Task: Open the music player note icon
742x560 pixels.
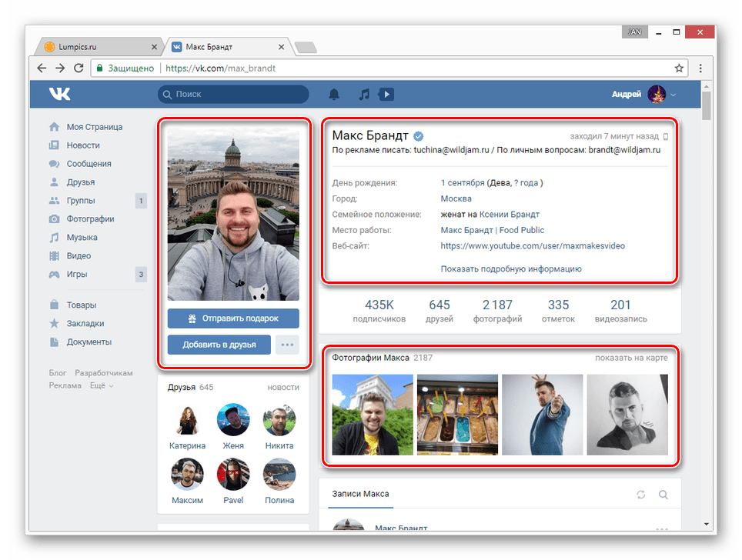Action: 364,94
